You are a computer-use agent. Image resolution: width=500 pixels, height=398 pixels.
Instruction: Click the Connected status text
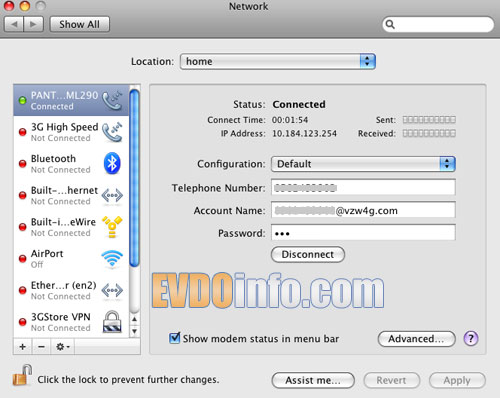[299, 104]
